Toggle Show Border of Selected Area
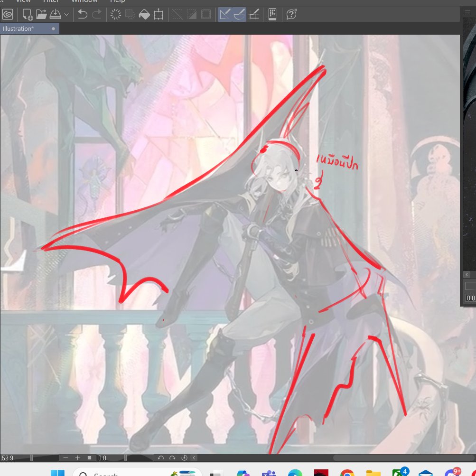 pos(206,14)
